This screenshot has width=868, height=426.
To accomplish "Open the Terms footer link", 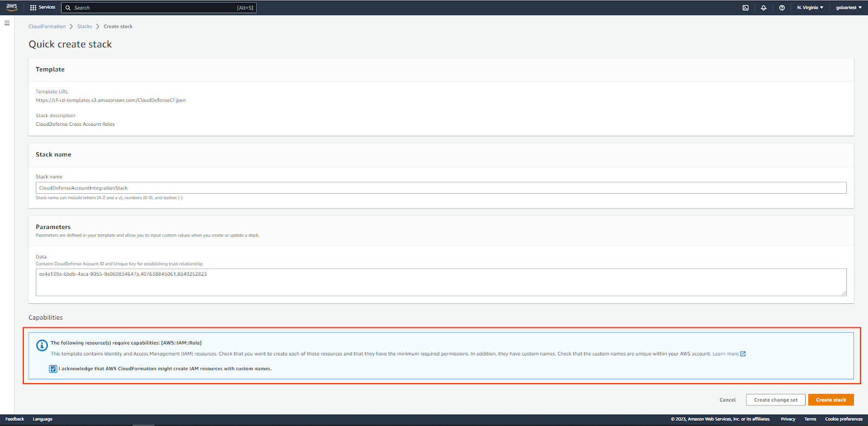I will pyautogui.click(x=810, y=419).
